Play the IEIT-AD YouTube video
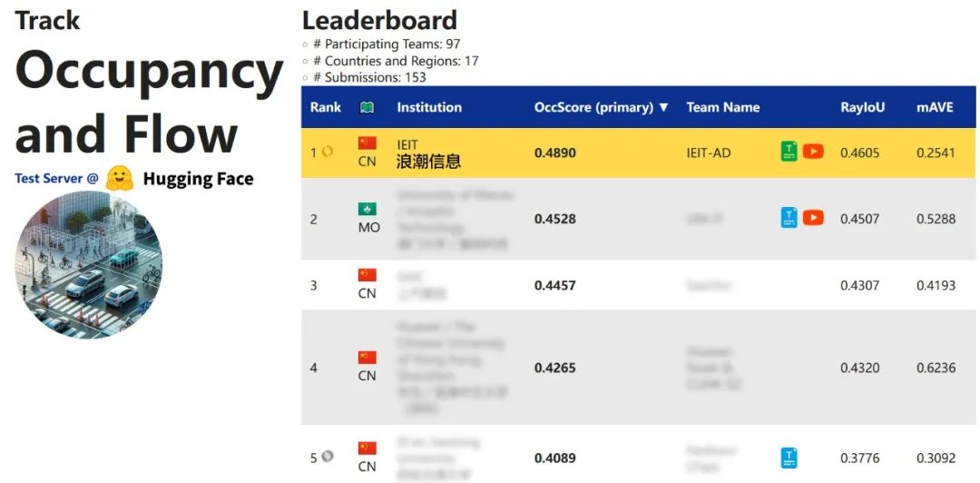Viewport: 980px width, 483px height. click(813, 152)
